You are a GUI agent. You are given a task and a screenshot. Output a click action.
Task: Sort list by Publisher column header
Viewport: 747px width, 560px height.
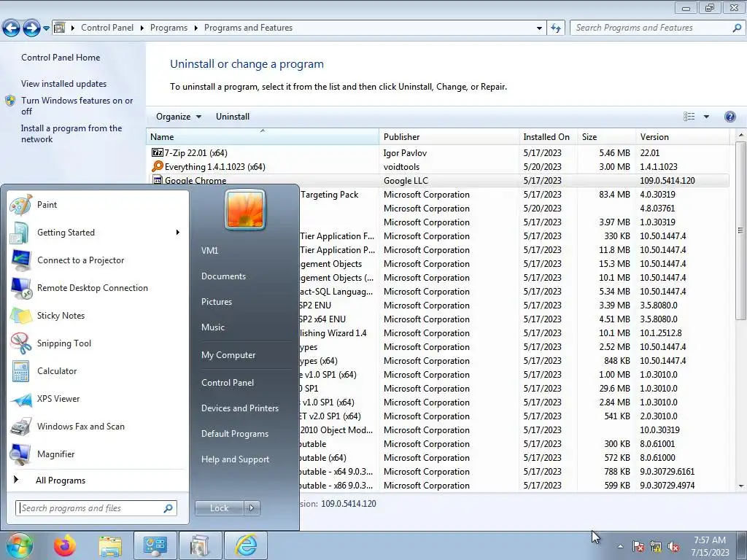449,136
